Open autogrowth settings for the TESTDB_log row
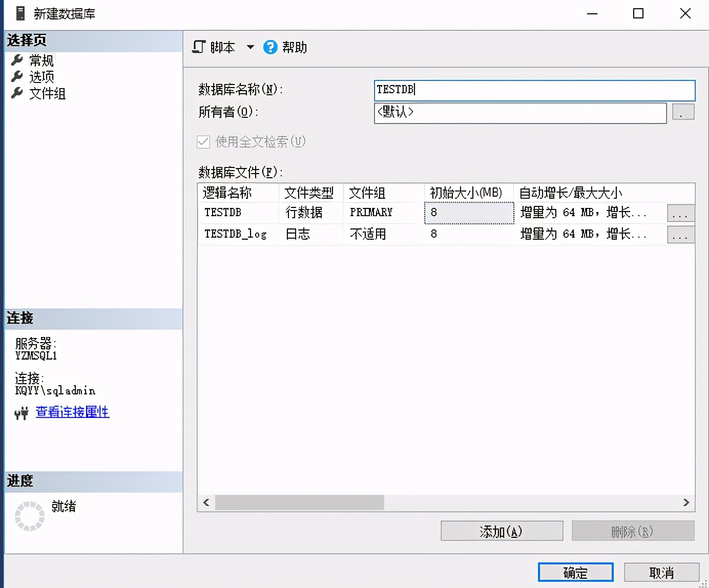 pos(680,235)
